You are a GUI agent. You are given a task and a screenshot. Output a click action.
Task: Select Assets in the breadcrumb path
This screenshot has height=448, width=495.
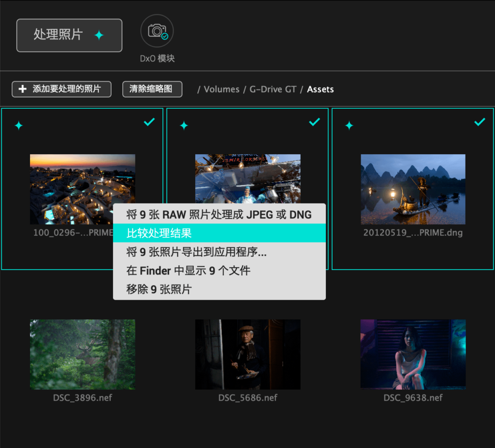[320, 89]
